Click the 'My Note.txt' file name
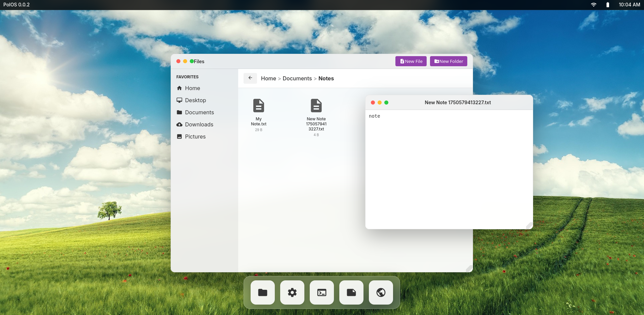 click(x=259, y=121)
